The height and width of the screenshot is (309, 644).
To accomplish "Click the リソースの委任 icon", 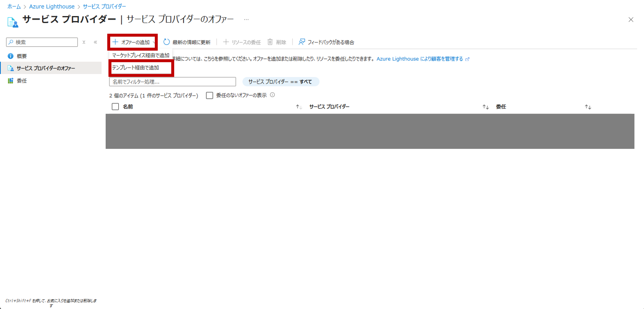I will (x=226, y=42).
